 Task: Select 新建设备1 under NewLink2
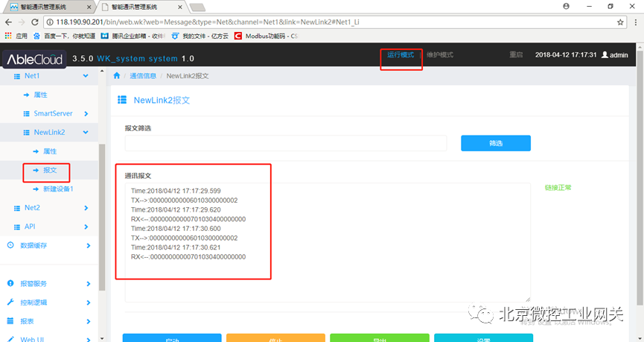pyautogui.click(x=58, y=189)
